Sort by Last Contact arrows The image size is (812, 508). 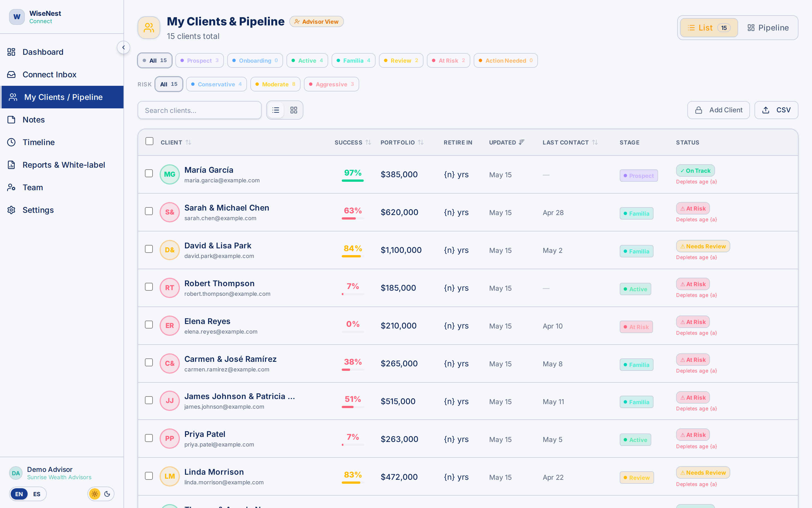pyautogui.click(x=595, y=143)
